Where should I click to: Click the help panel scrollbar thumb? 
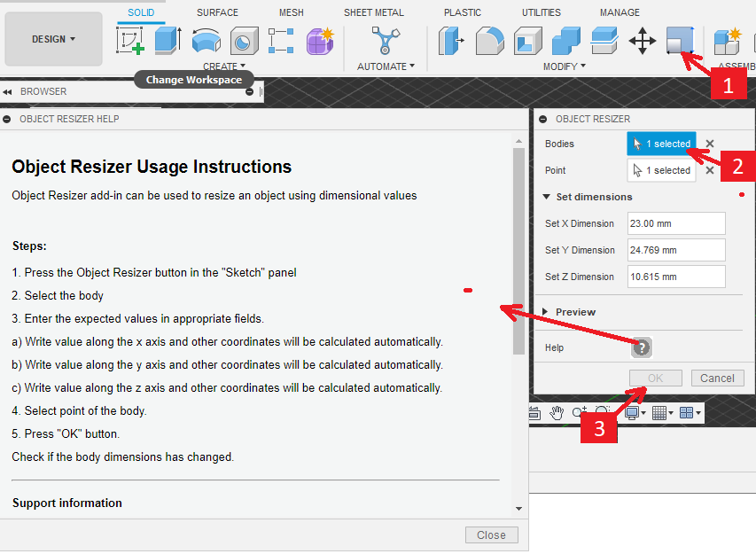coord(518,251)
